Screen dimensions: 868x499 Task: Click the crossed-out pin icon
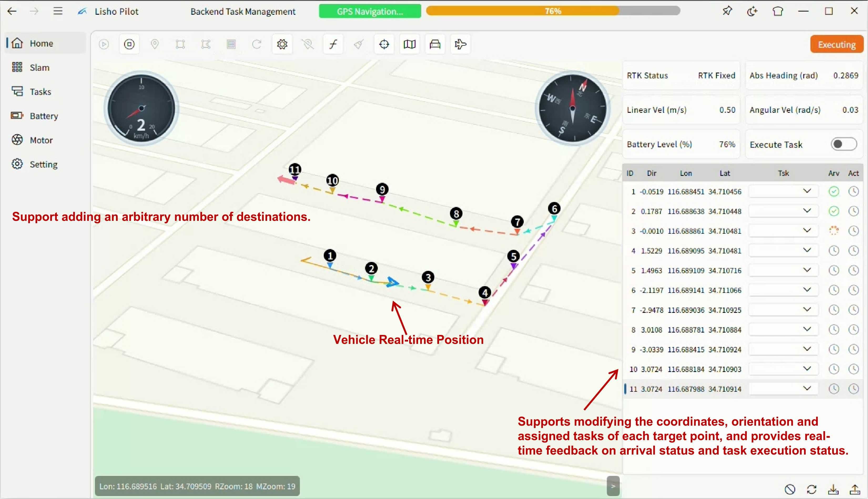[308, 44]
